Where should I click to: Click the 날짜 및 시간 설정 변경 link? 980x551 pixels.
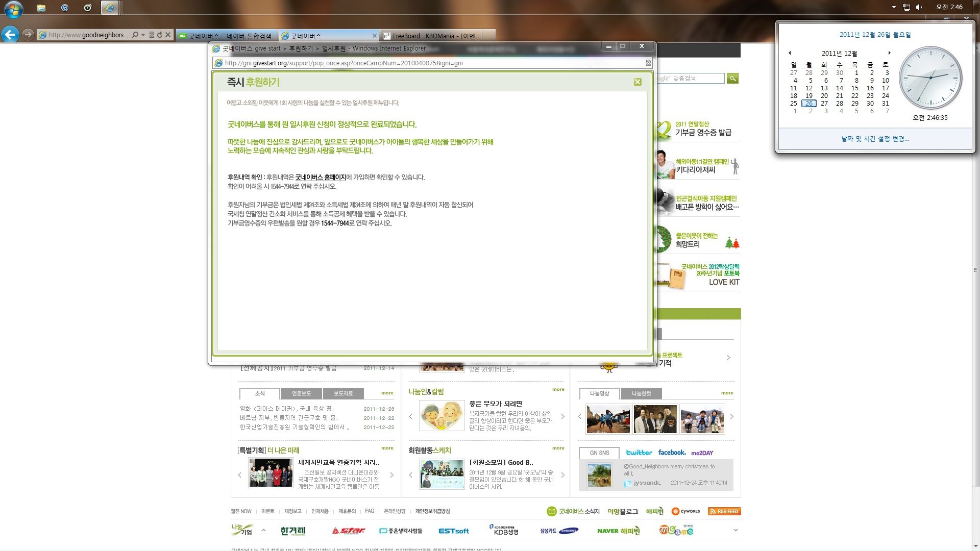875,139
